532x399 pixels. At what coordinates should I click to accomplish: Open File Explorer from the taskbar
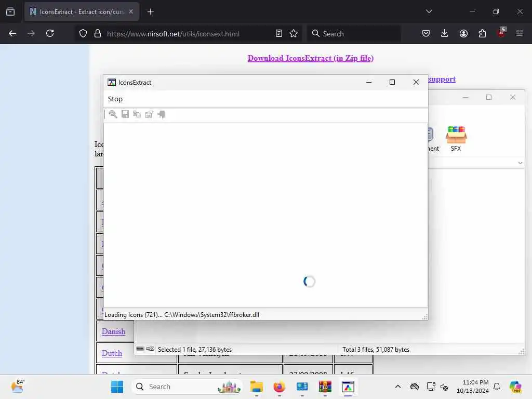pyautogui.click(x=257, y=387)
